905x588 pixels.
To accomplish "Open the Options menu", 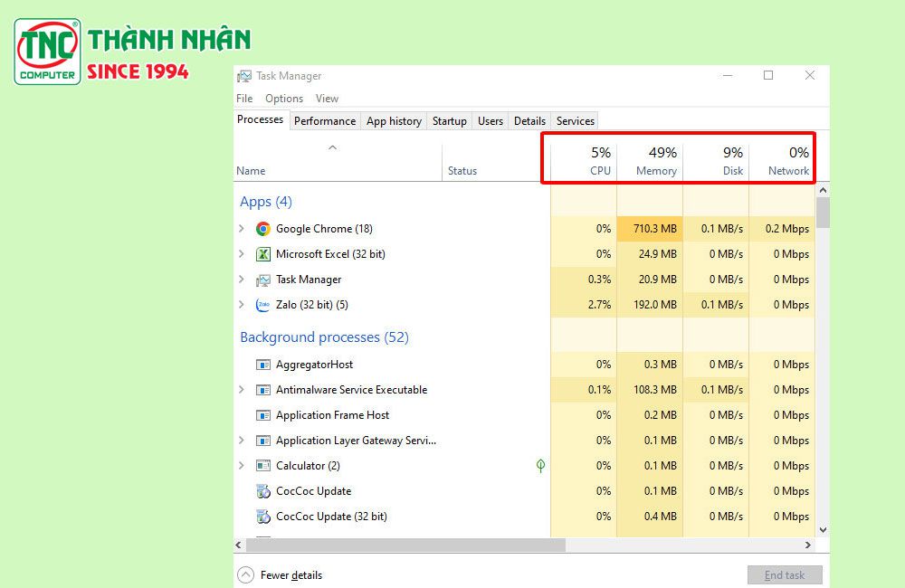I will coord(284,99).
